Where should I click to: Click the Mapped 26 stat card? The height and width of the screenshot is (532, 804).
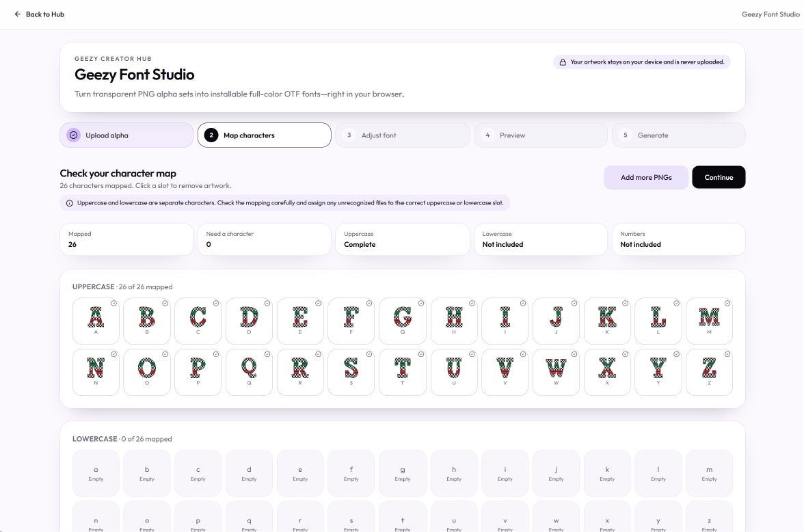pos(126,239)
